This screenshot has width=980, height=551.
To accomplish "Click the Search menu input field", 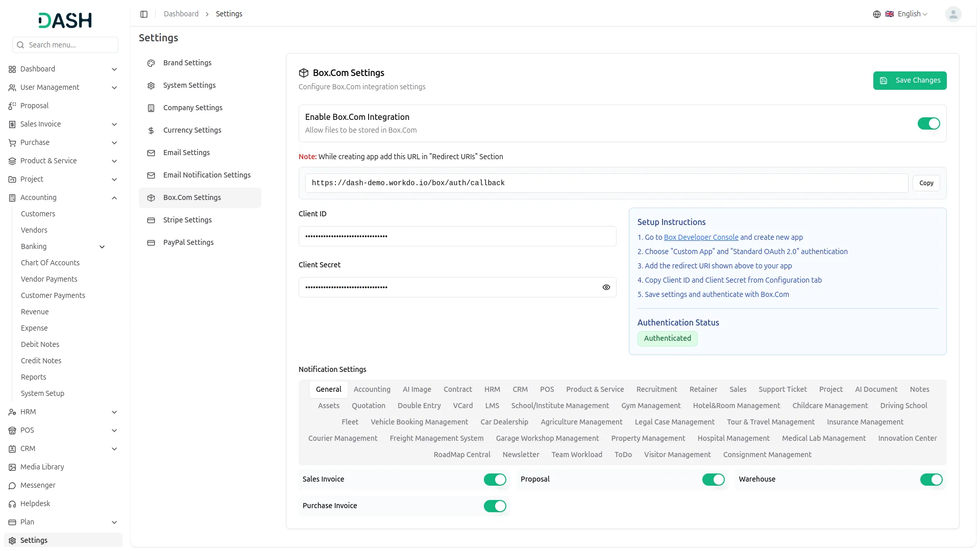I will (x=65, y=45).
